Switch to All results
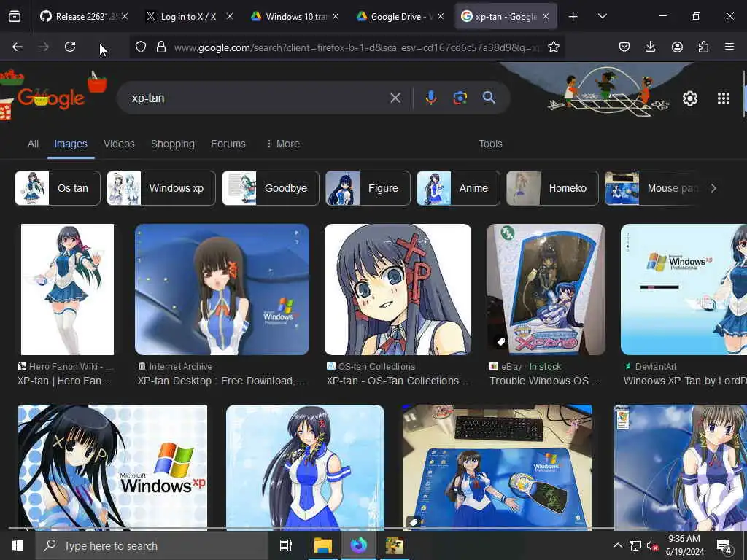The width and height of the screenshot is (747, 560). coord(33,144)
